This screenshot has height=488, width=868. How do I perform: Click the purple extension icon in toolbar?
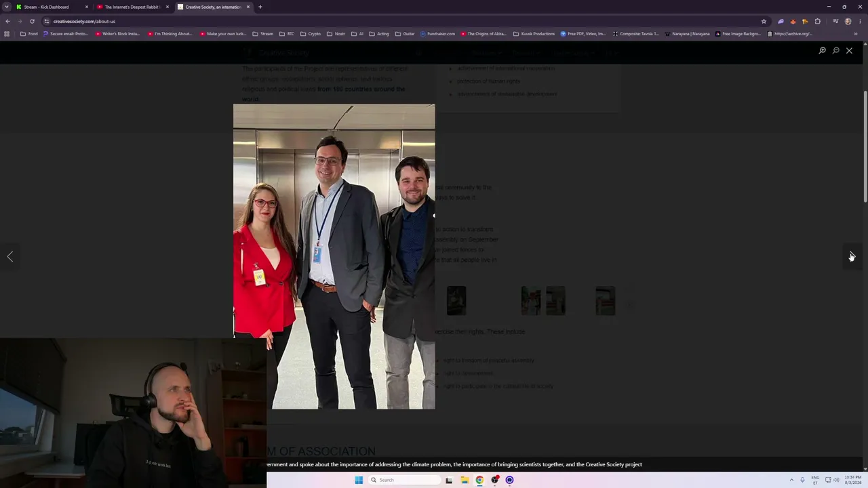coord(781,21)
